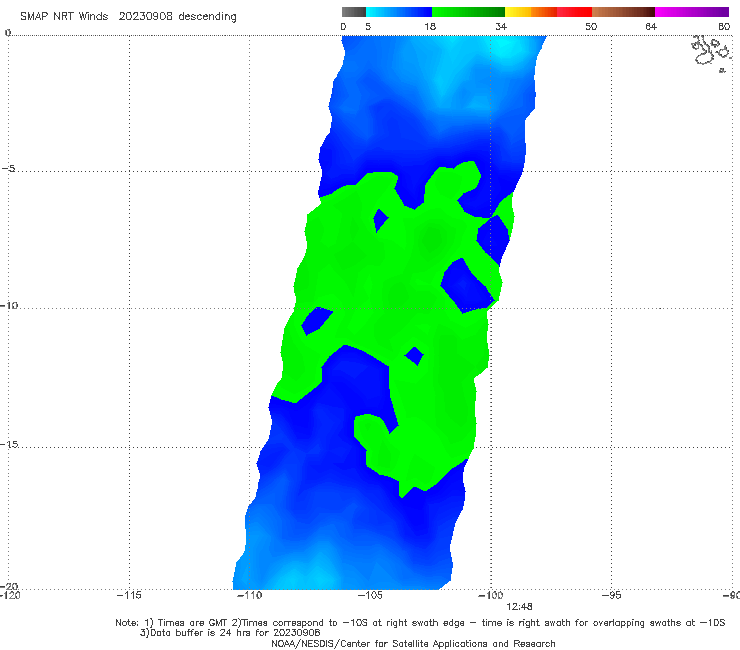The height and width of the screenshot is (650, 740).
Task: Click the color bar label 5
Action: (368, 26)
